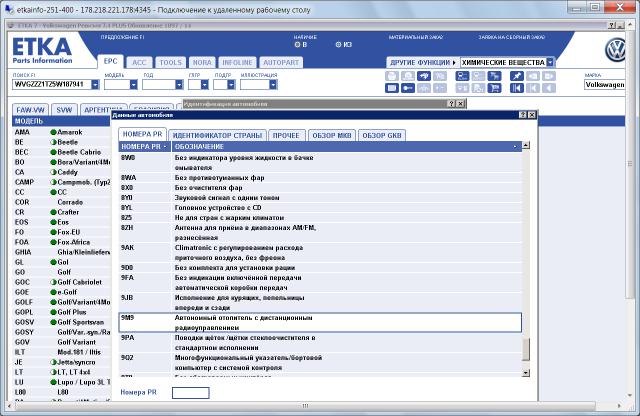This screenshot has width=640, height=416.
Task: Click the lower shopping cart toolbar icon
Action: click(x=494, y=88)
